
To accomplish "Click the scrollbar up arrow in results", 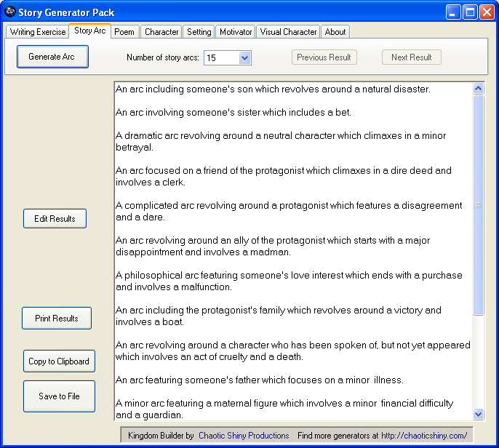I will [x=479, y=89].
